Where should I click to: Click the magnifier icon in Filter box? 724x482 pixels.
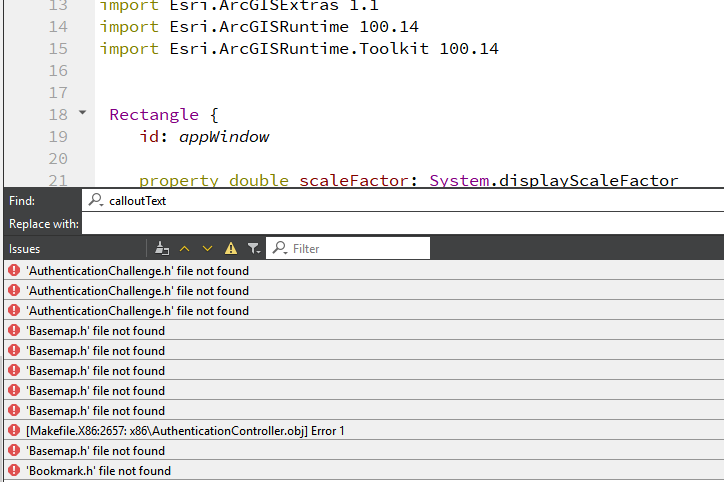[x=279, y=248]
